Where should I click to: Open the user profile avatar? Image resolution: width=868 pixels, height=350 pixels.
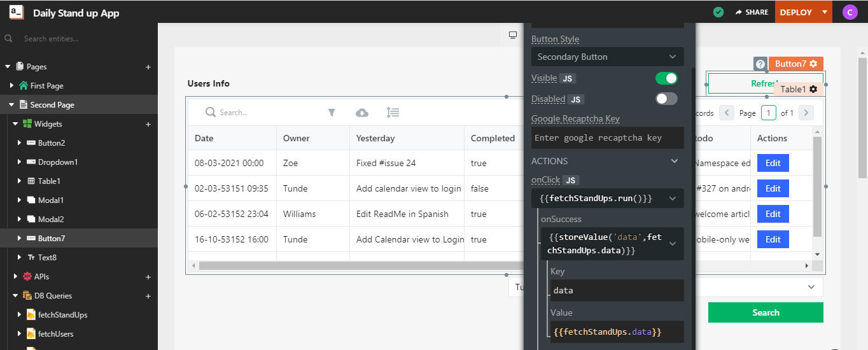tap(850, 12)
